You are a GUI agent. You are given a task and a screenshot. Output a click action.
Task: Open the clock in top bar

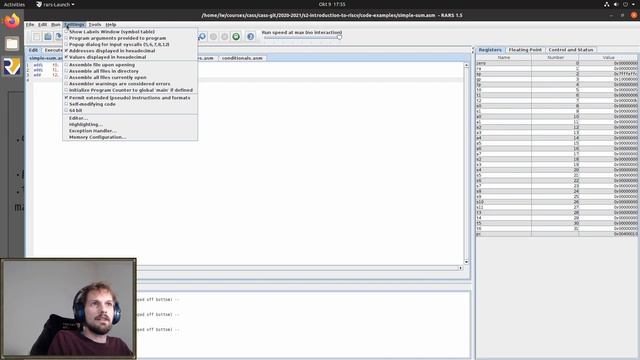pyautogui.click(x=332, y=4)
